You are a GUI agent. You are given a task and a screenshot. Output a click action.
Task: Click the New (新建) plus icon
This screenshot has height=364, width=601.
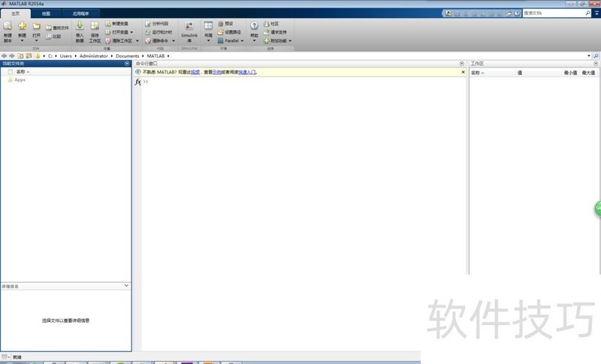coord(23,26)
